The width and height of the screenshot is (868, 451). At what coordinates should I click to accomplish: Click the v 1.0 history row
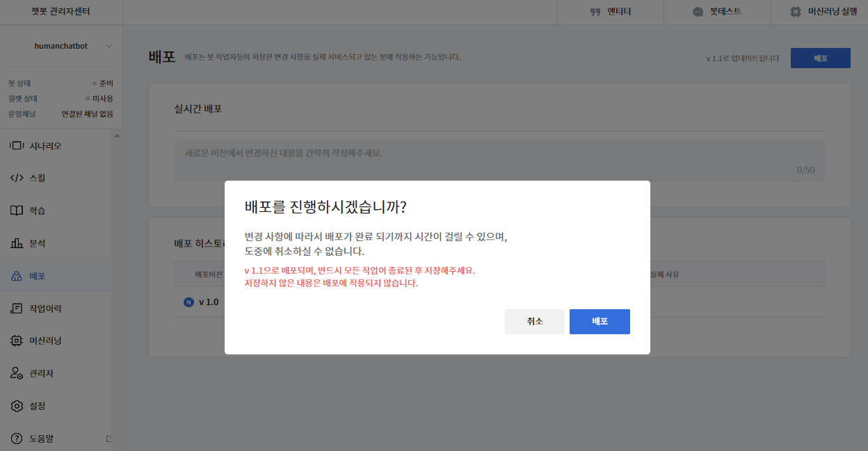click(499, 302)
